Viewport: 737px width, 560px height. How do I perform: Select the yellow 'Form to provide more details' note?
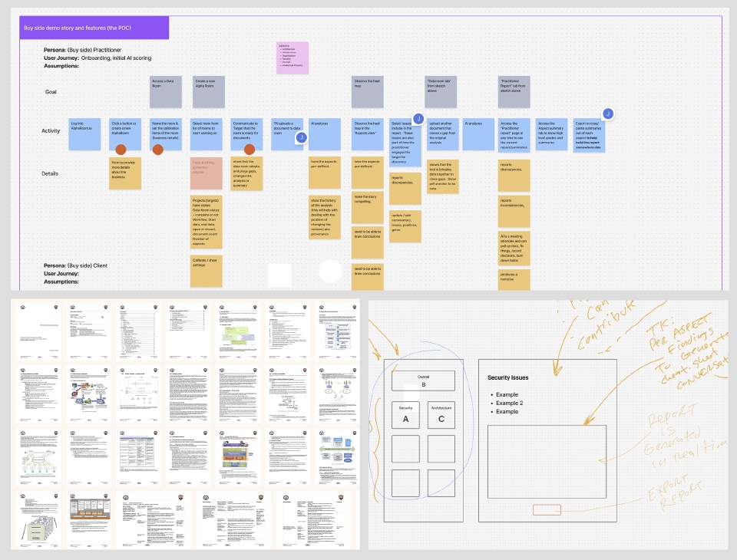coord(125,173)
